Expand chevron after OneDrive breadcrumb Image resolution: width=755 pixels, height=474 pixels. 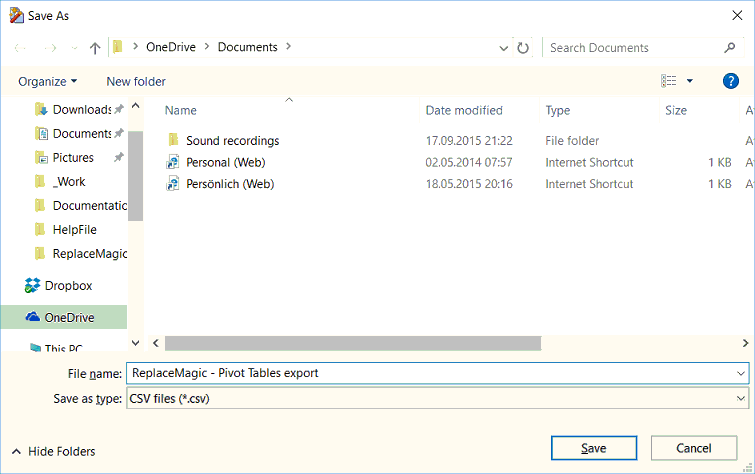[x=207, y=47]
